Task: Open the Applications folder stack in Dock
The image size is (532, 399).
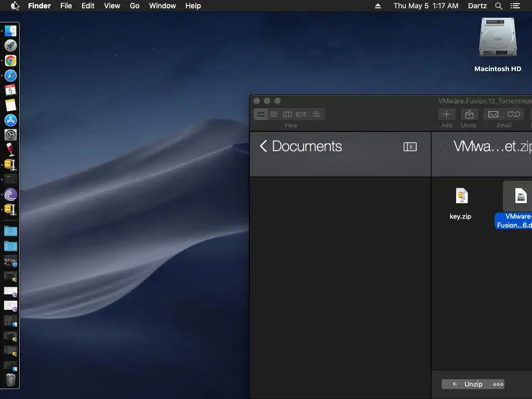Action: click(10, 231)
